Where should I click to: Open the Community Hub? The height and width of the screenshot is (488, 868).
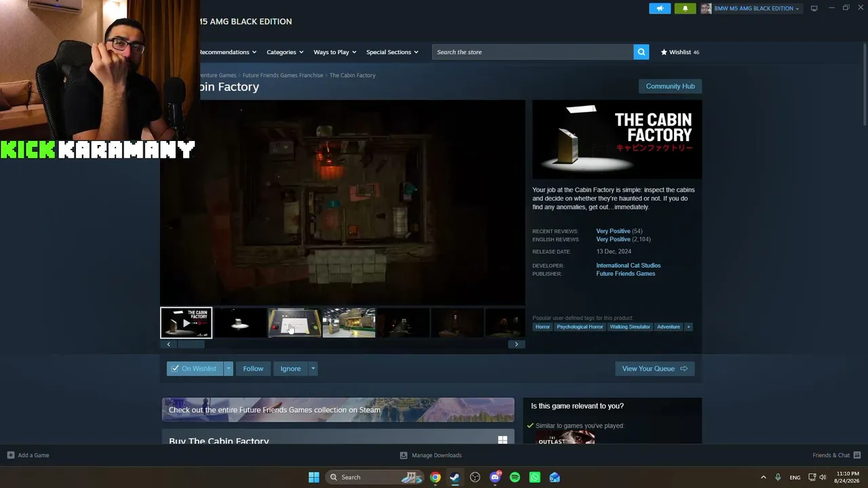click(670, 86)
